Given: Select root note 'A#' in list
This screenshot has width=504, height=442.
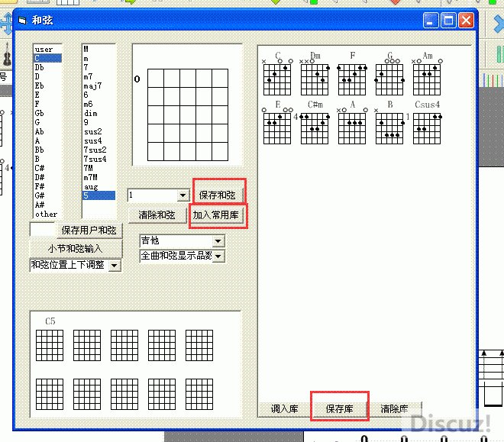Looking at the screenshot, I should coord(47,205).
